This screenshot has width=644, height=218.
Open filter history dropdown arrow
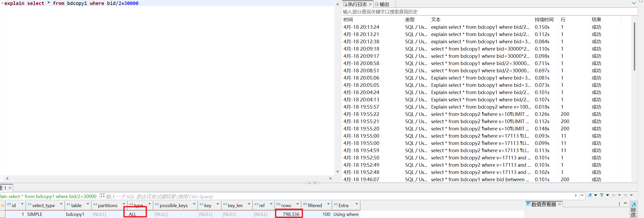pyautogui.click(x=582, y=195)
